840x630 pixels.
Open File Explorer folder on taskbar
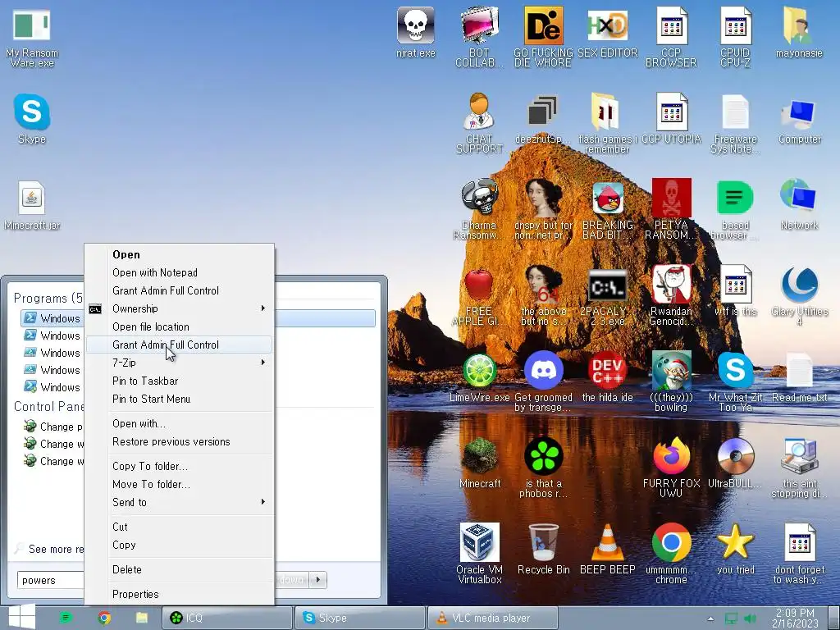coord(141,619)
